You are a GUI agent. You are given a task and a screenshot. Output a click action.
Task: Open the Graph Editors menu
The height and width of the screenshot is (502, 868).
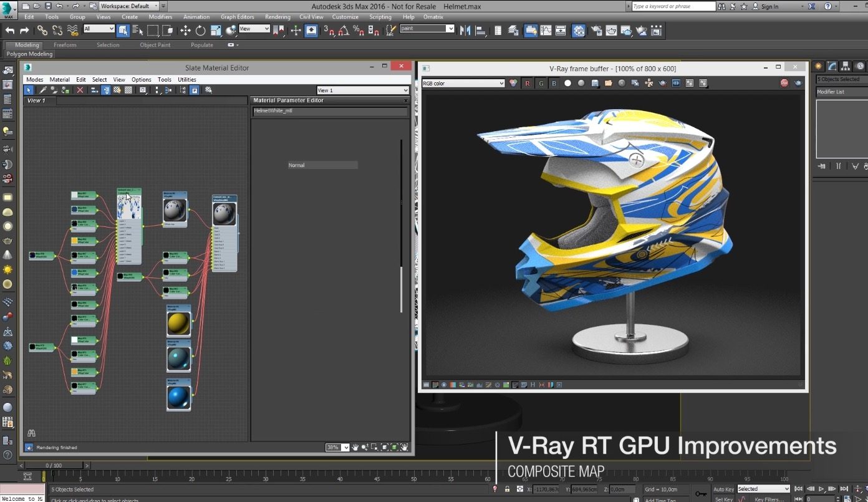click(x=237, y=17)
